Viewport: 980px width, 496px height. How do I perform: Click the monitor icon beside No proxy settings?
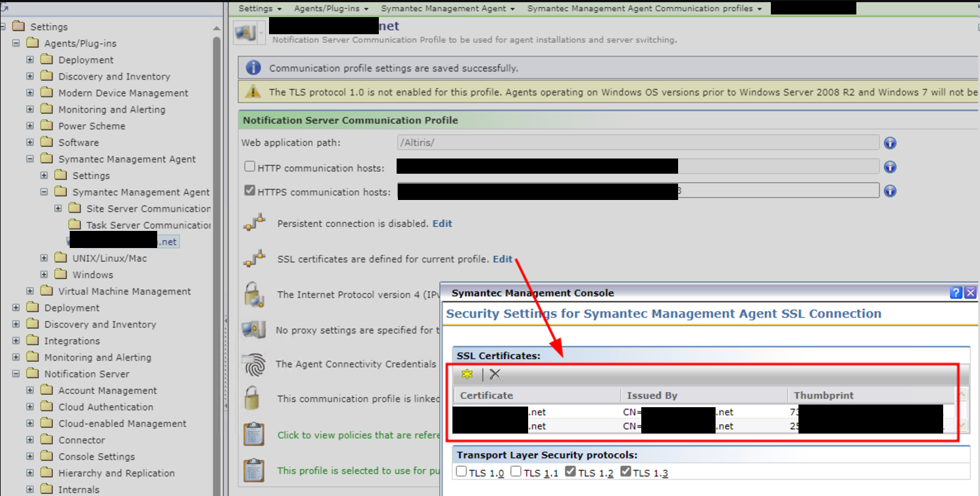point(253,330)
